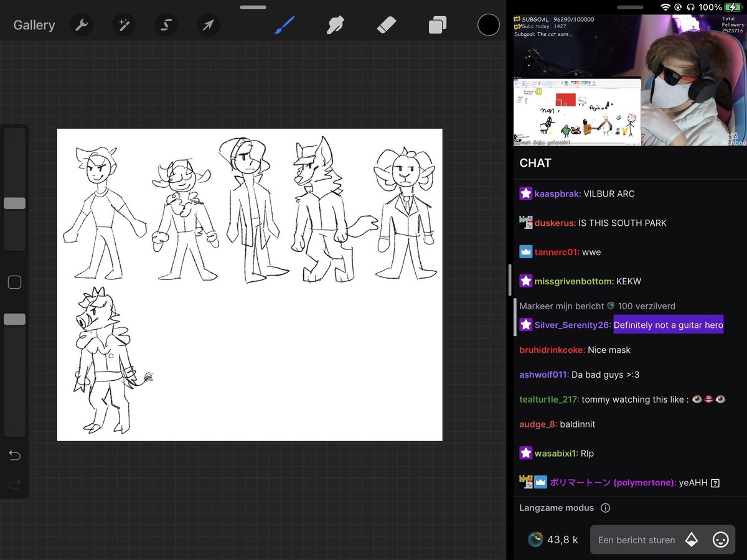Open the Adjustments magic wand menu
This screenshot has height=560, width=747.
(124, 26)
